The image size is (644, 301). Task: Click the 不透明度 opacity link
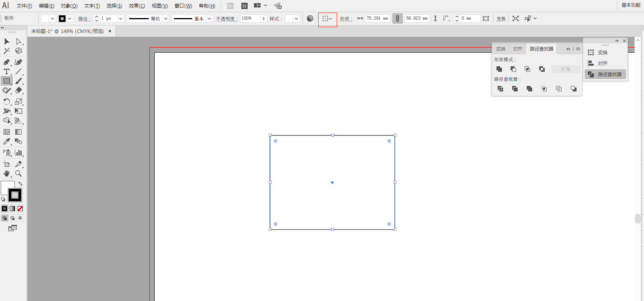[x=226, y=19]
